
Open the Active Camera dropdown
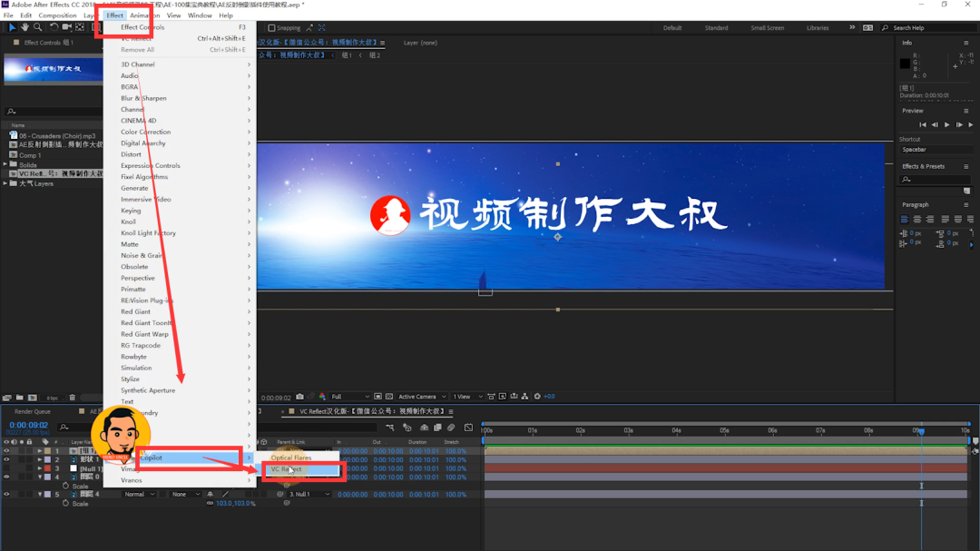422,397
